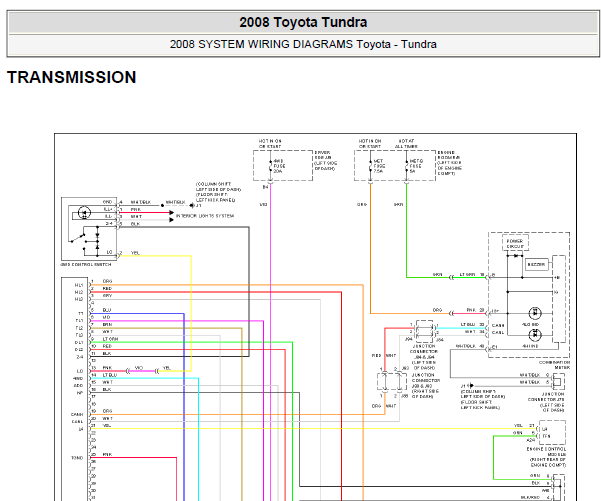Click the "TRANSMISSION" section heading

coord(72,77)
